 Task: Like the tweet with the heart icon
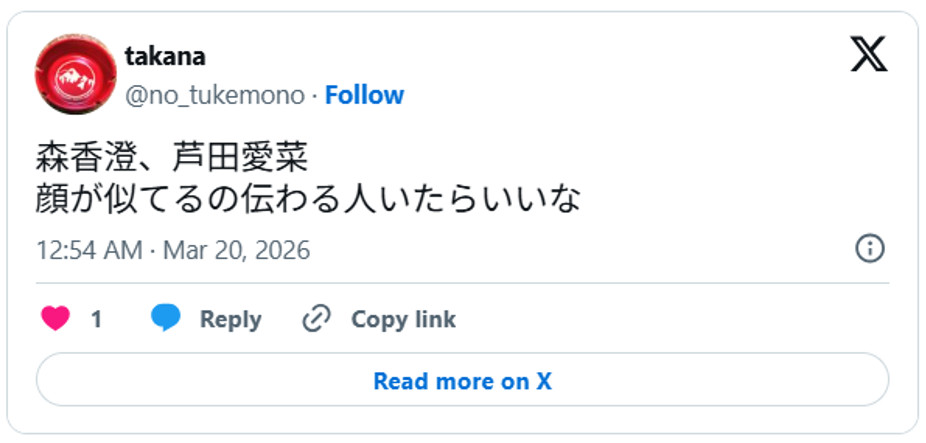(56, 319)
